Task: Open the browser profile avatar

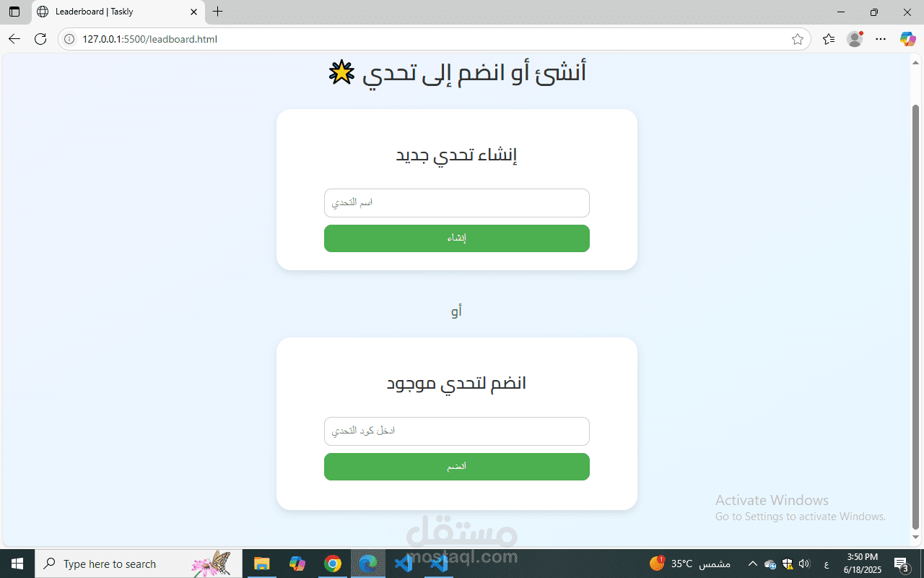Action: click(855, 39)
